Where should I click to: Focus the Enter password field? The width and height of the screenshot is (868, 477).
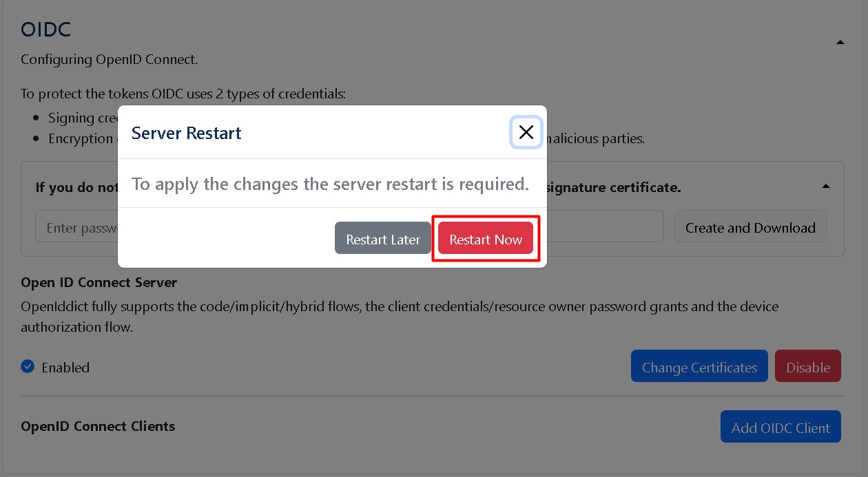pyautogui.click(x=76, y=228)
